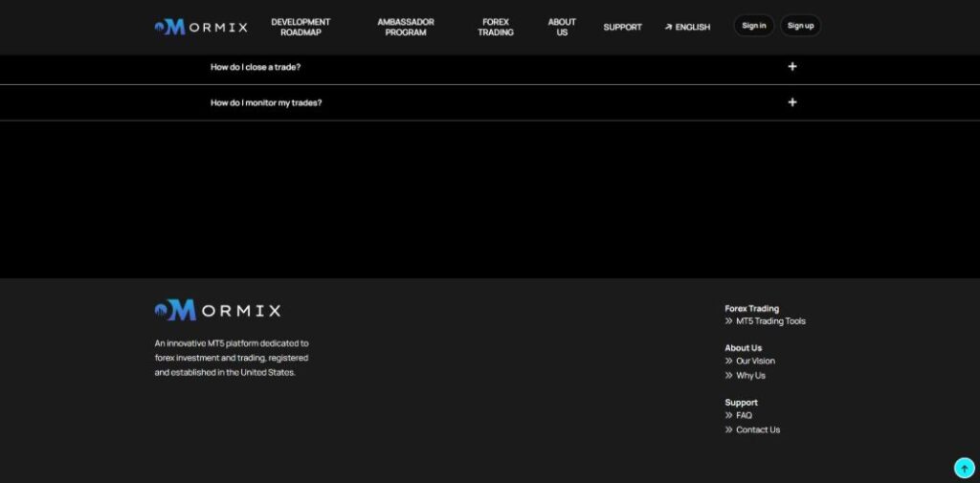Select About Us in the header navigation
The image size is (980, 483).
[562, 27]
